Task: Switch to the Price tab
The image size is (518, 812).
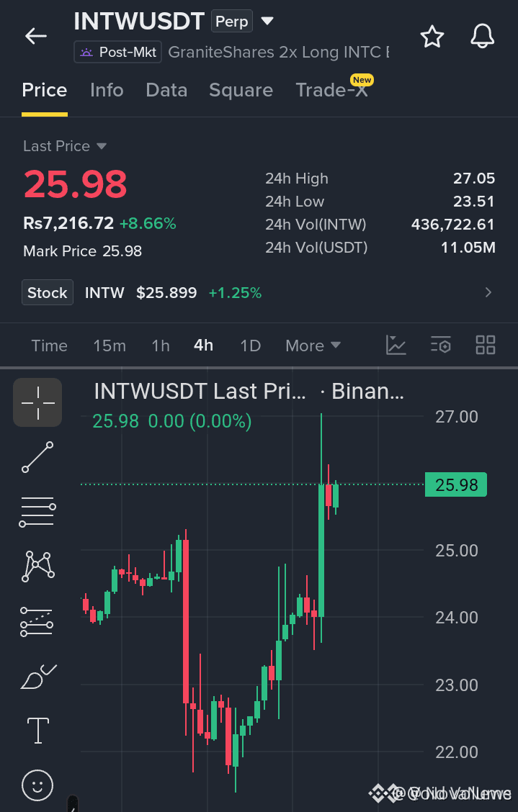Action: coord(45,90)
